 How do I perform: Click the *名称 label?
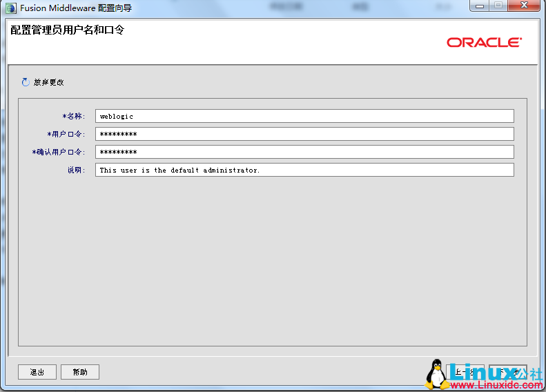[x=73, y=116]
